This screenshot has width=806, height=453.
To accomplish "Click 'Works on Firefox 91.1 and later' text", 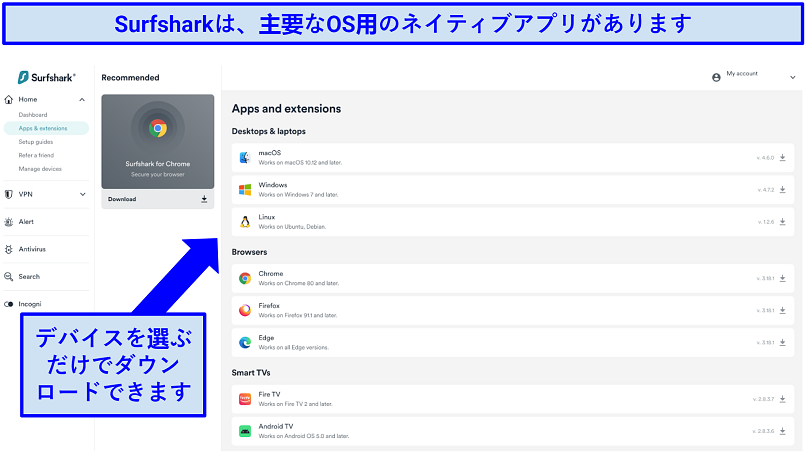I will click(x=298, y=316).
